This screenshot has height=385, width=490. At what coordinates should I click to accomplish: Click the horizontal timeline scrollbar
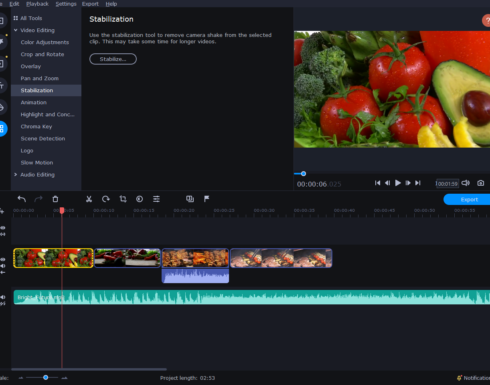pyautogui.click(x=89, y=369)
